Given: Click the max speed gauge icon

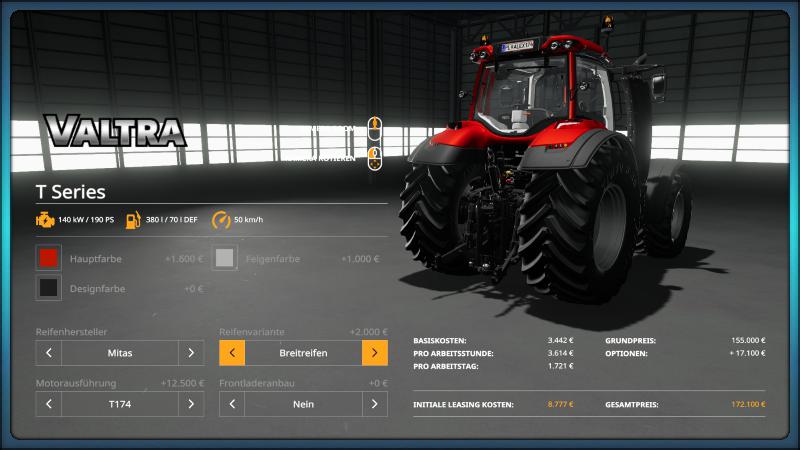Looking at the screenshot, I should 221,219.
